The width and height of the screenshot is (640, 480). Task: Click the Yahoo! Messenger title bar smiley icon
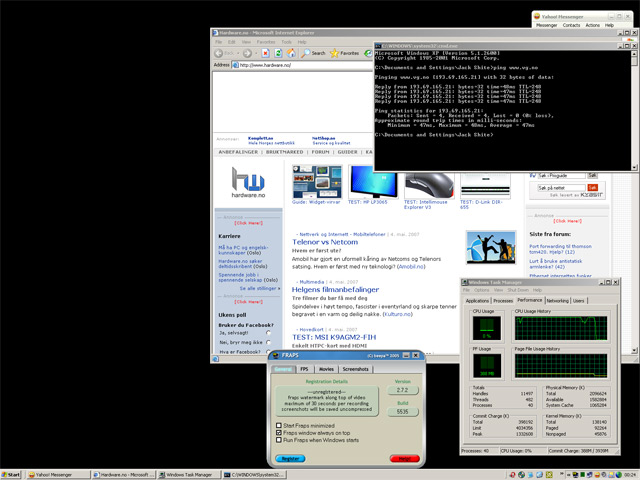point(537,16)
